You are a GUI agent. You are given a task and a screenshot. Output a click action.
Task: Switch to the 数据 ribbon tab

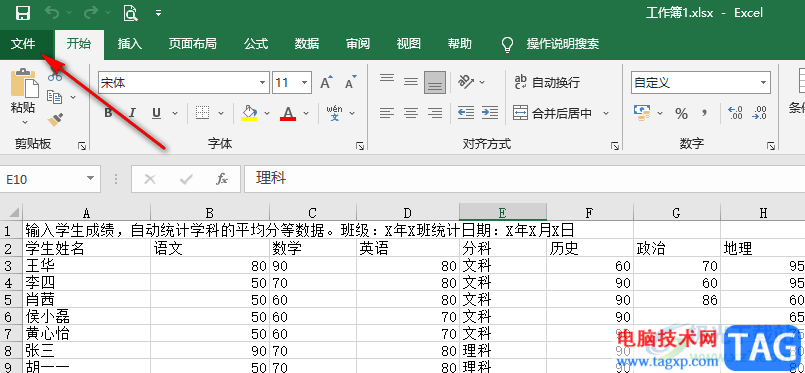307,44
